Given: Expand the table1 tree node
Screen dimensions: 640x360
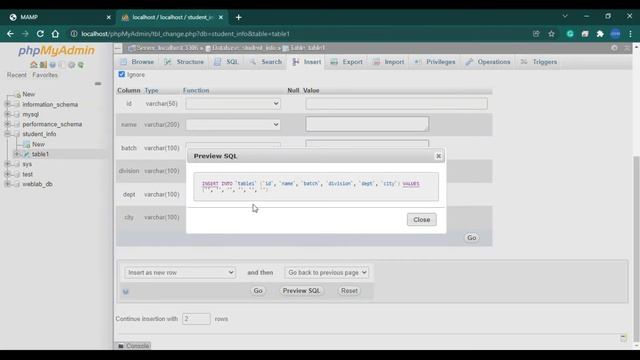Looking at the screenshot, I should coord(17,154).
